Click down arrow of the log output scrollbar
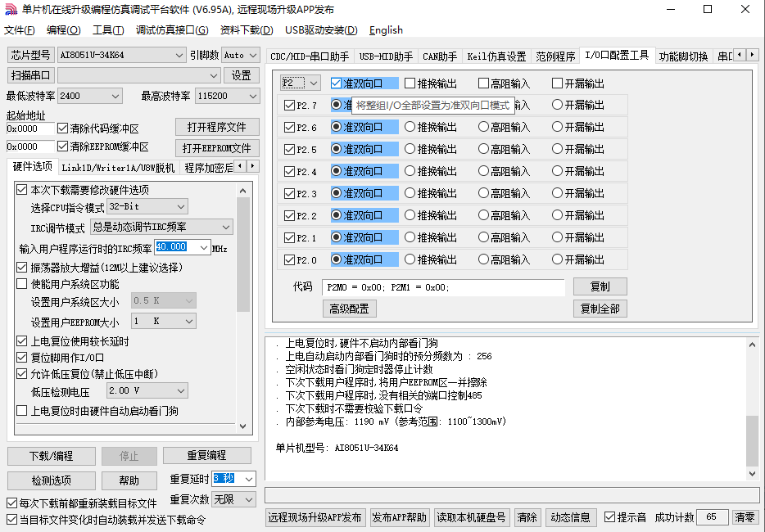765x532 pixels. [x=753, y=474]
